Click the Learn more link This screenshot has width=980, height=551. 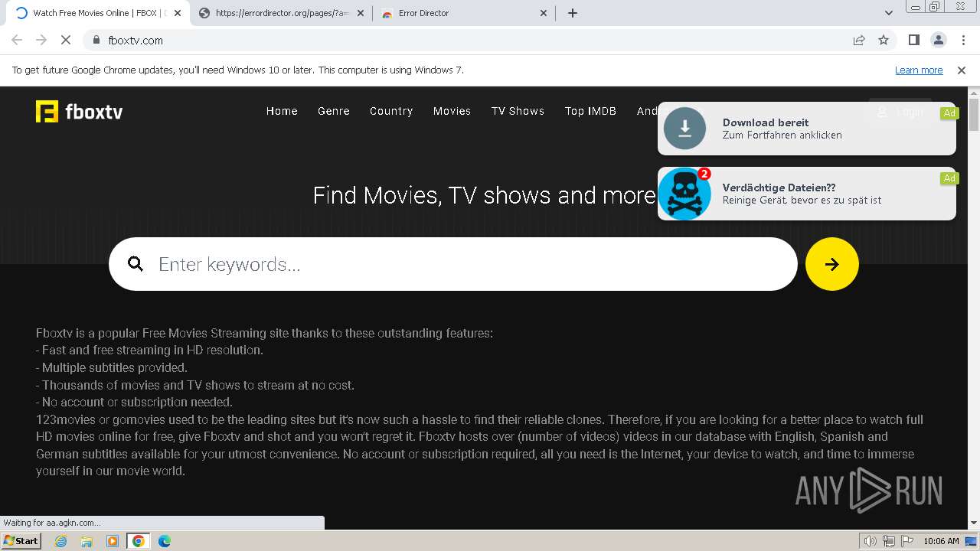pyautogui.click(x=919, y=70)
